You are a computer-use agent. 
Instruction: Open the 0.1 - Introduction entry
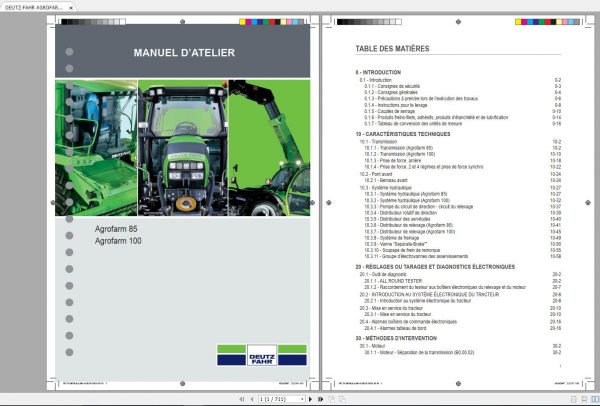point(375,80)
